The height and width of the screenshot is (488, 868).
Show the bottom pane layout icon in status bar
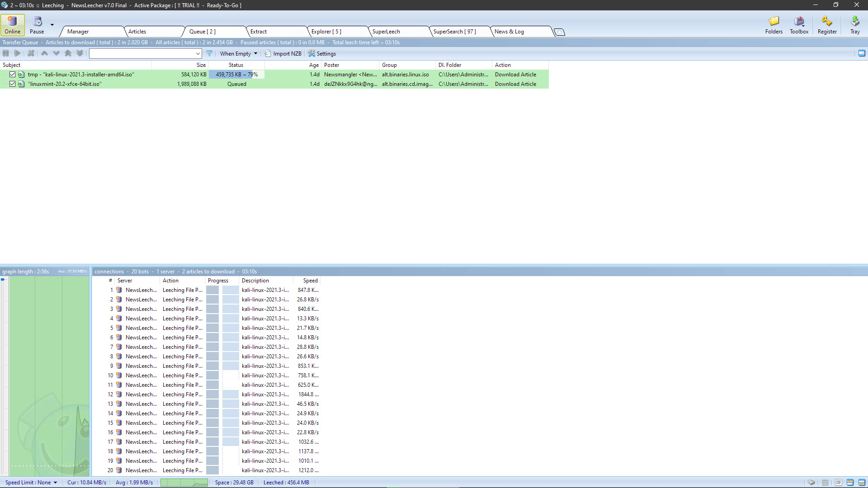point(862,483)
